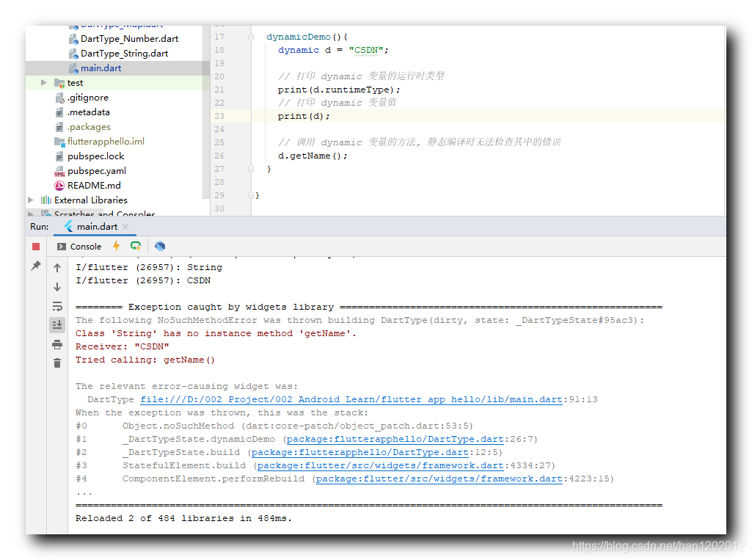Open .metadata file
Image resolution: width=752 pixels, height=560 pixels.
[x=88, y=112]
